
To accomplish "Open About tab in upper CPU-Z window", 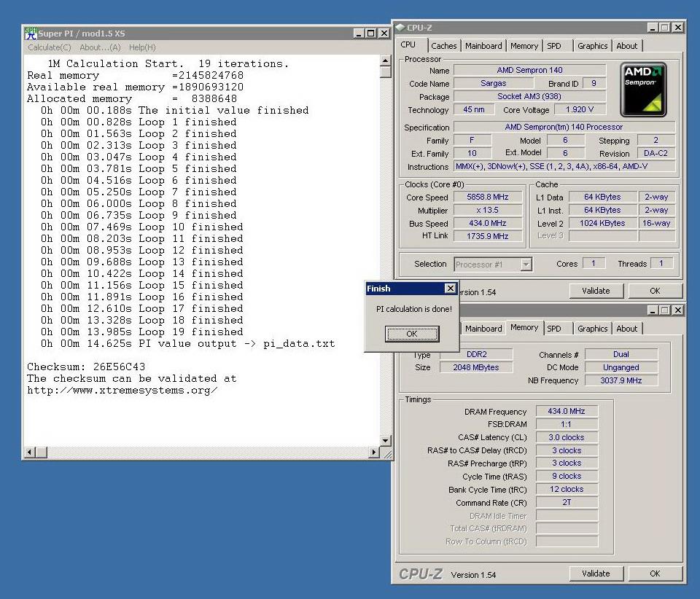I will (x=627, y=46).
